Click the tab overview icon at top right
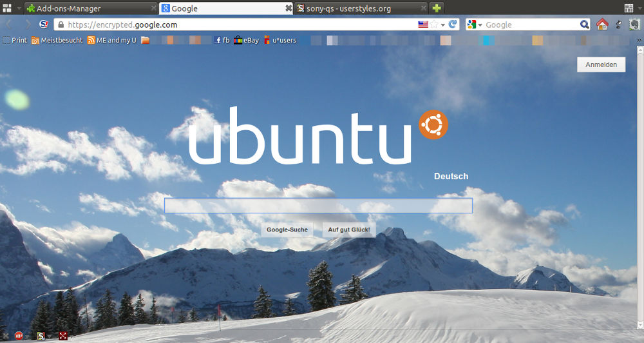 pos(629,8)
